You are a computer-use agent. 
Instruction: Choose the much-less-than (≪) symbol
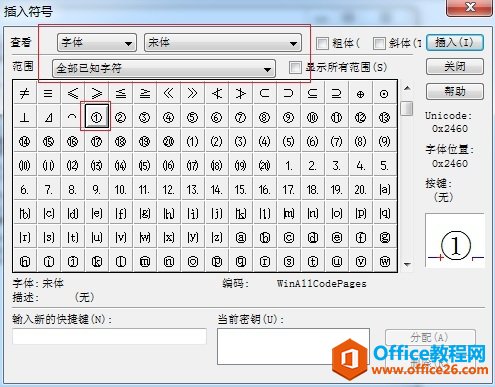click(x=168, y=93)
